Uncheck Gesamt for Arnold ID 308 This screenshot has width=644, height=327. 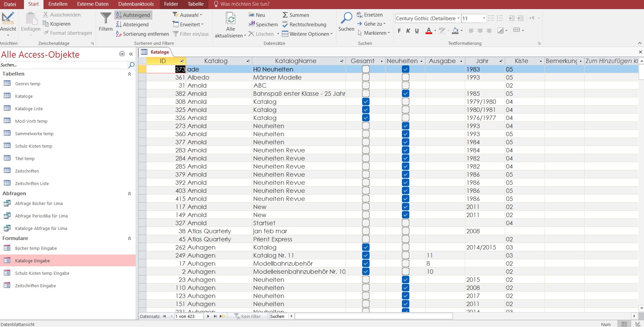pyautogui.click(x=365, y=101)
